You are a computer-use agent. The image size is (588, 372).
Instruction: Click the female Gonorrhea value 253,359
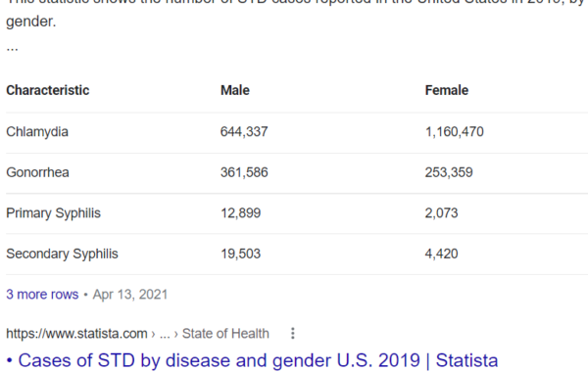(449, 172)
